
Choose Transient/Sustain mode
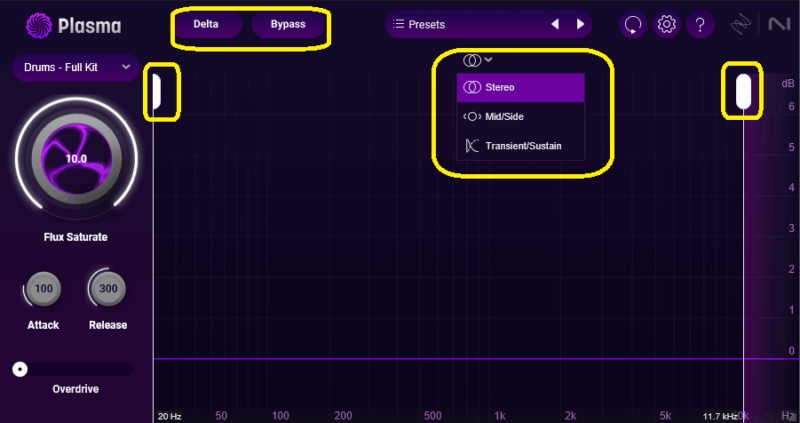tap(520, 146)
